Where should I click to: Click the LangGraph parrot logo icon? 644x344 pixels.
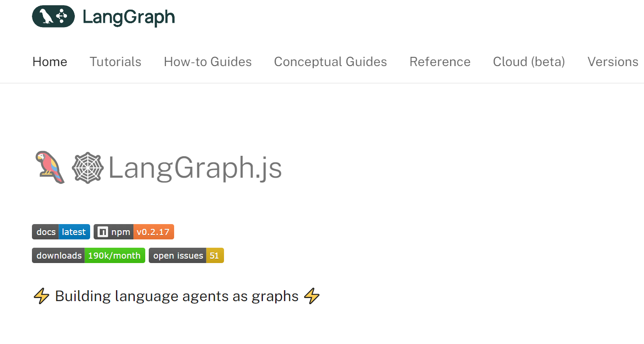(x=53, y=17)
